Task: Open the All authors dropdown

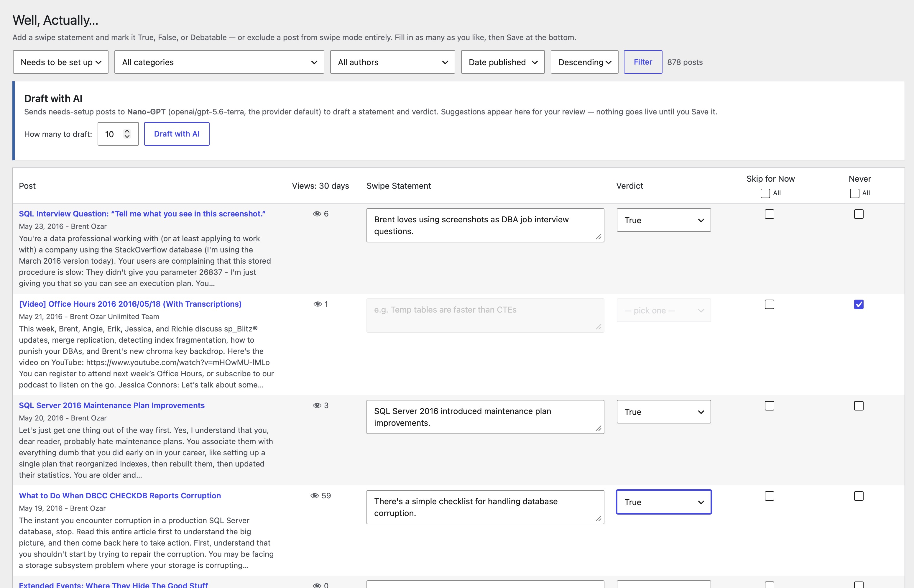Action: [x=392, y=62]
